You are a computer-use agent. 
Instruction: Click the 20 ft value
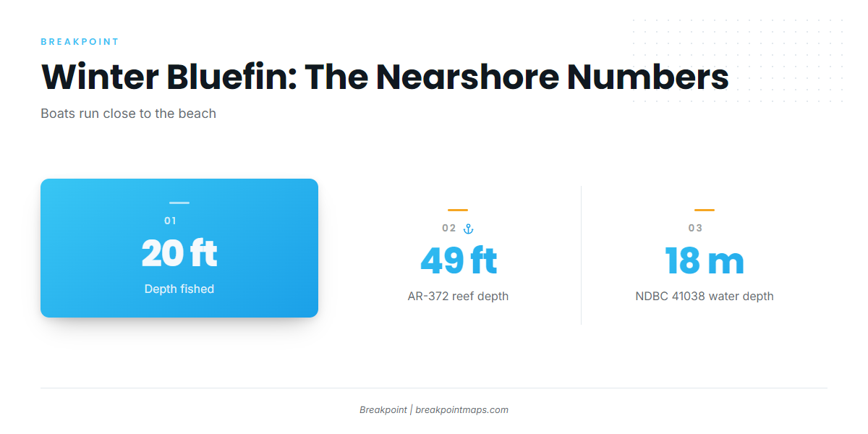click(x=179, y=254)
